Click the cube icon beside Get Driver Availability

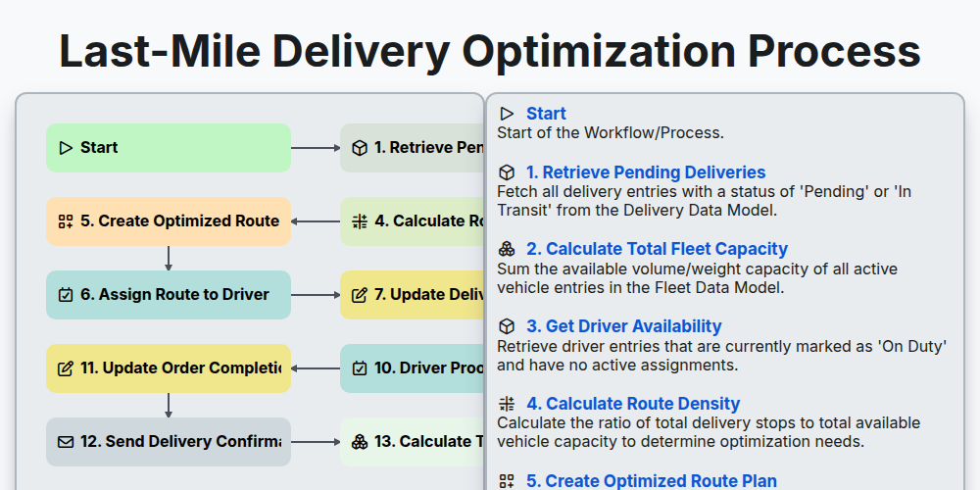click(507, 326)
